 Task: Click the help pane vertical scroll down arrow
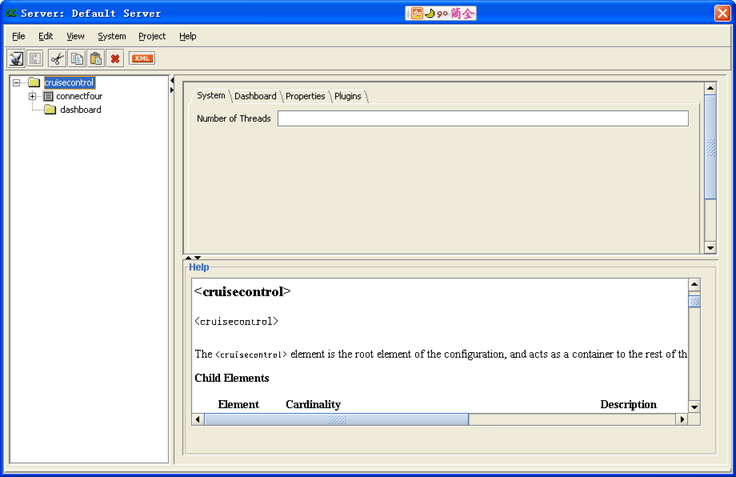pyautogui.click(x=694, y=407)
